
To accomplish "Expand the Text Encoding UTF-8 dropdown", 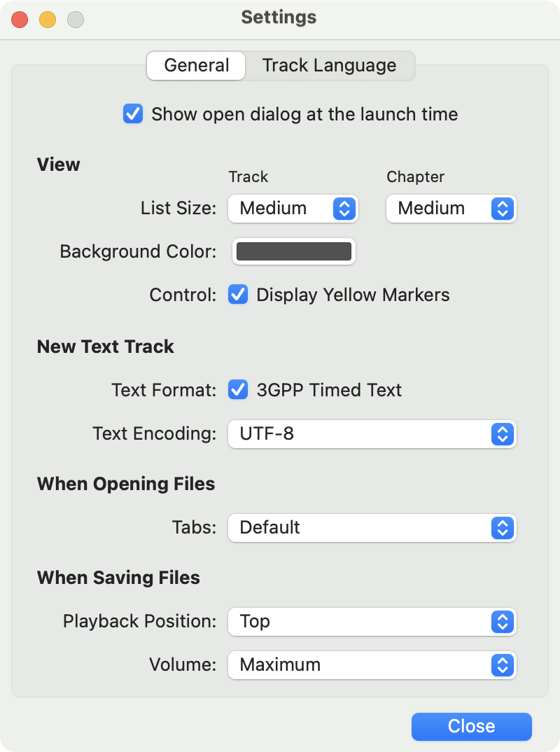I will click(372, 434).
